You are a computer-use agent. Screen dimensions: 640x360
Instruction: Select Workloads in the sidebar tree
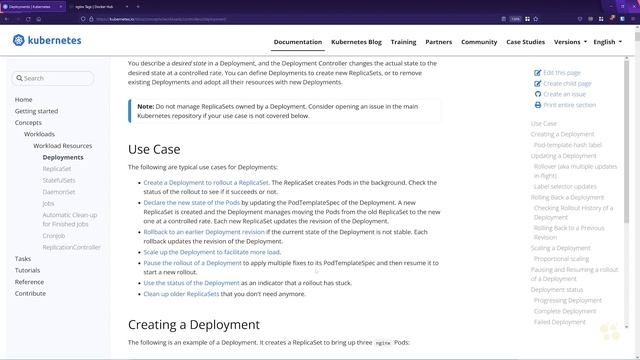coord(39,134)
